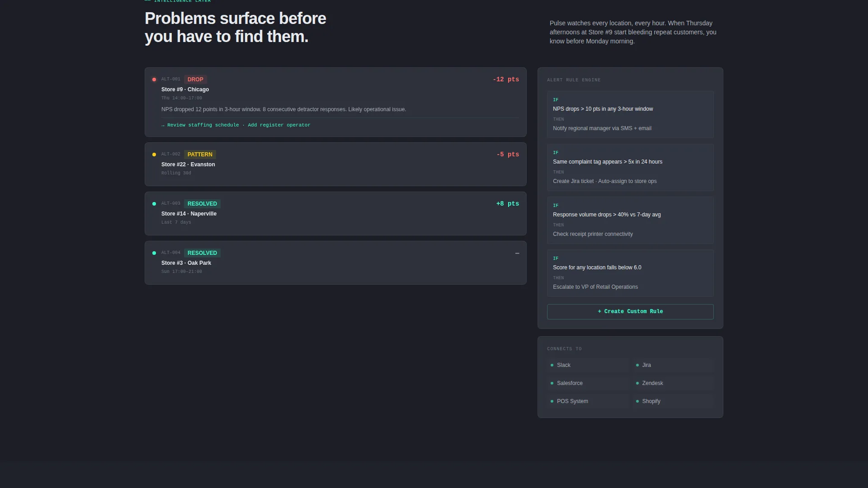The image size is (868, 488).
Task: Click the Last 7 days label
Action: click(176, 222)
